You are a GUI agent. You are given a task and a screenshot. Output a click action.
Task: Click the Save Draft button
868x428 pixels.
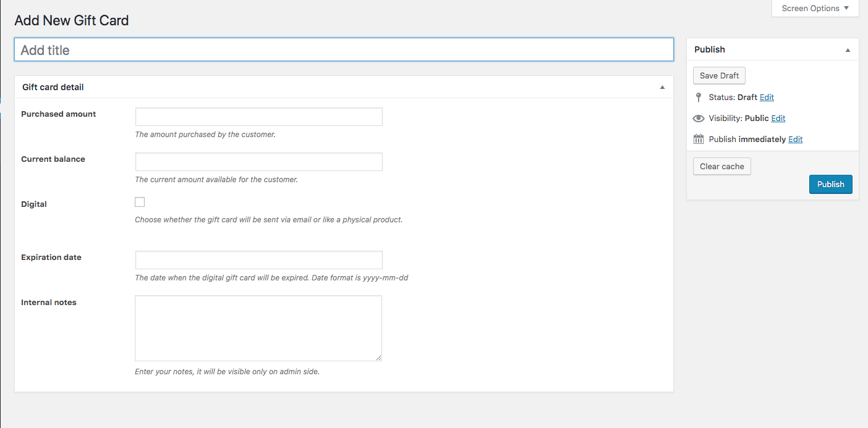tap(719, 76)
